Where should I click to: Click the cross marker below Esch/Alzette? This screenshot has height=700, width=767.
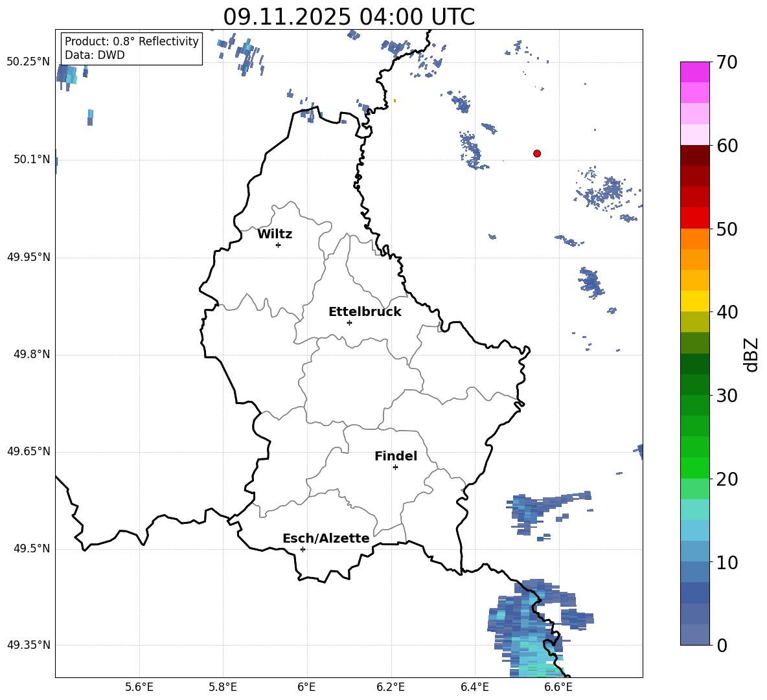pyautogui.click(x=303, y=549)
